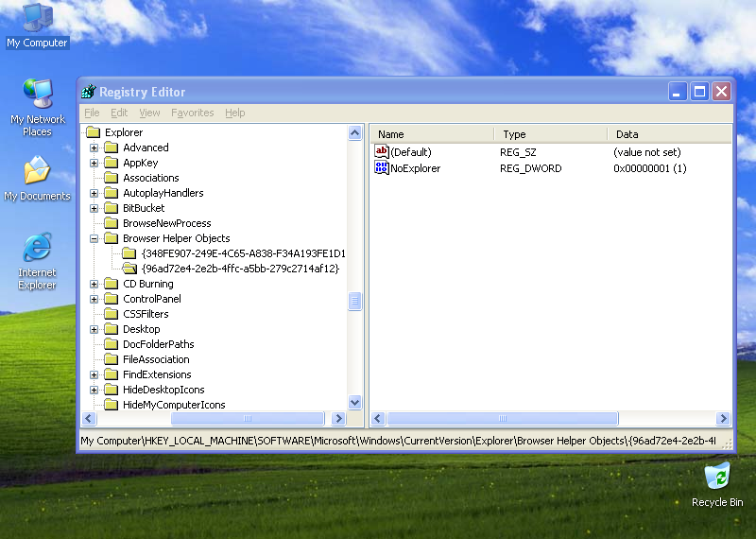Viewport: 756px width, 539px height.
Task: Sort values by the Type column header
Action: tap(551, 134)
